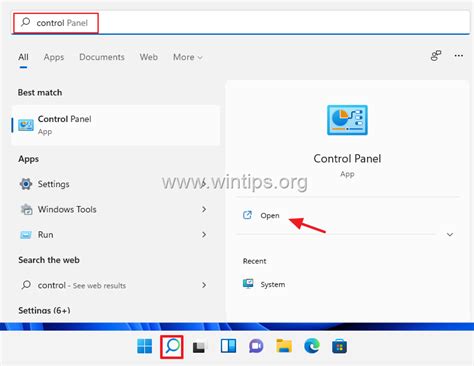Click the Settings (6+) section heading

(44, 310)
